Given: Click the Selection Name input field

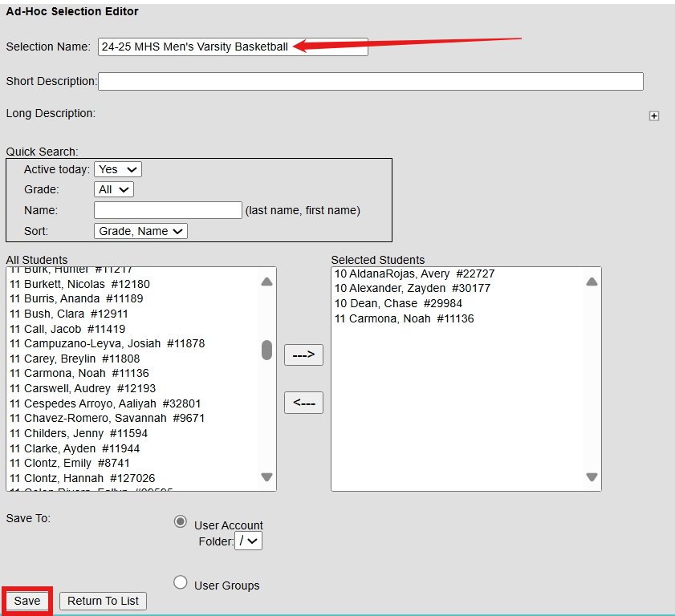Looking at the screenshot, I should [x=233, y=47].
